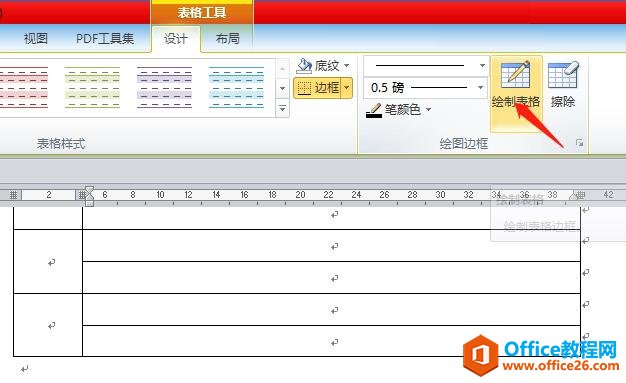Click the right column marker on ruler

tap(581, 195)
